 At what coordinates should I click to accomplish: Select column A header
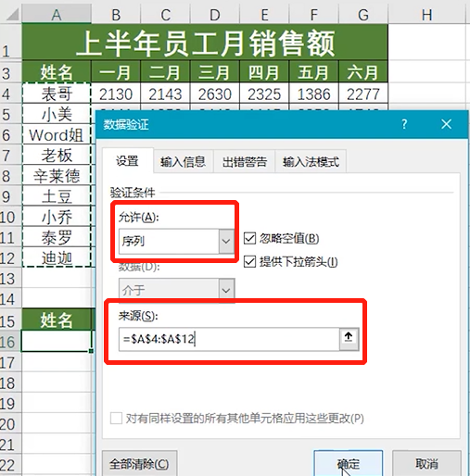(57, 14)
